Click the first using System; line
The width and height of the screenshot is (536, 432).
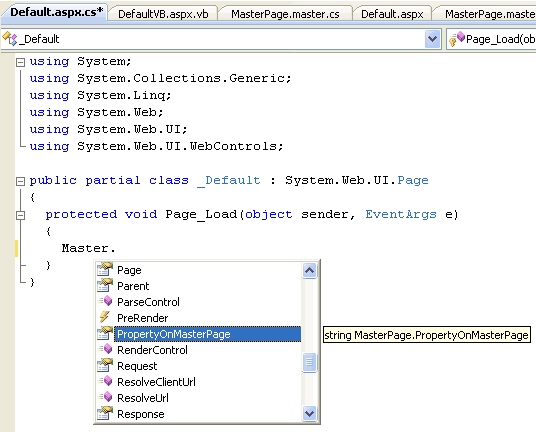80,62
